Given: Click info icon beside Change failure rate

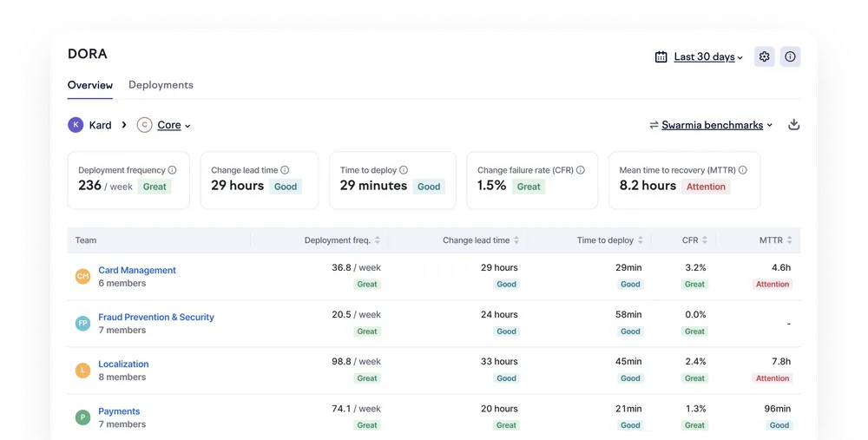Looking at the screenshot, I should pos(580,170).
